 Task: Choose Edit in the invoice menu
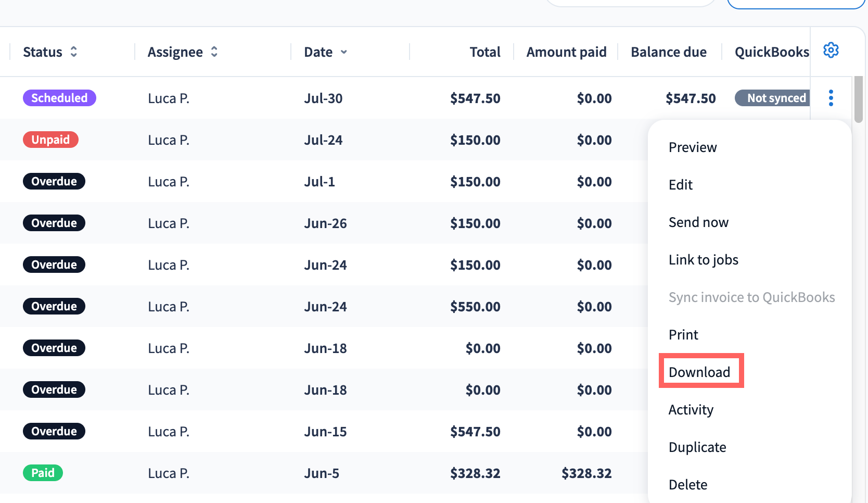click(681, 185)
